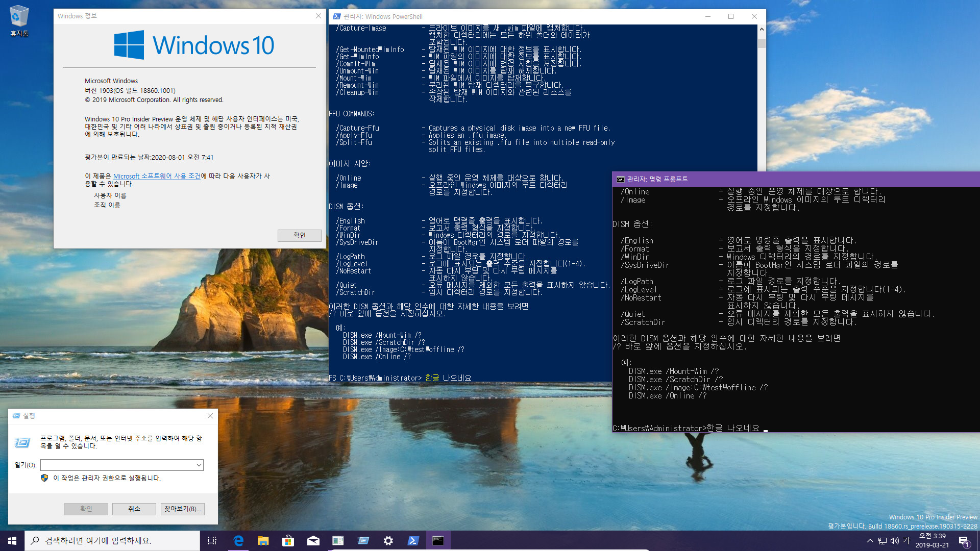This screenshot has height=551, width=980.
Task: Open the Recycle Bin desktop icon
Action: (x=19, y=21)
